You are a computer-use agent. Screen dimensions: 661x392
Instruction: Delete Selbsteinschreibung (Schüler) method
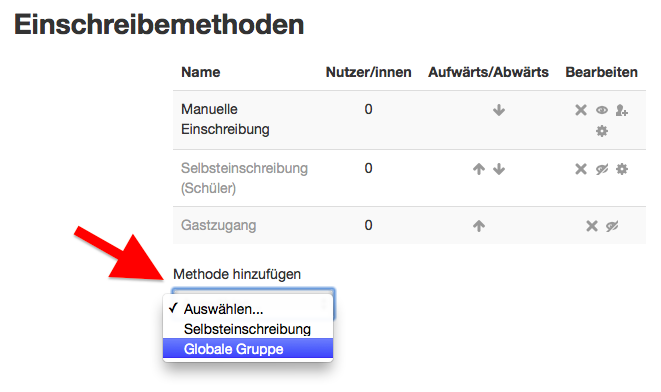pyautogui.click(x=581, y=169)
